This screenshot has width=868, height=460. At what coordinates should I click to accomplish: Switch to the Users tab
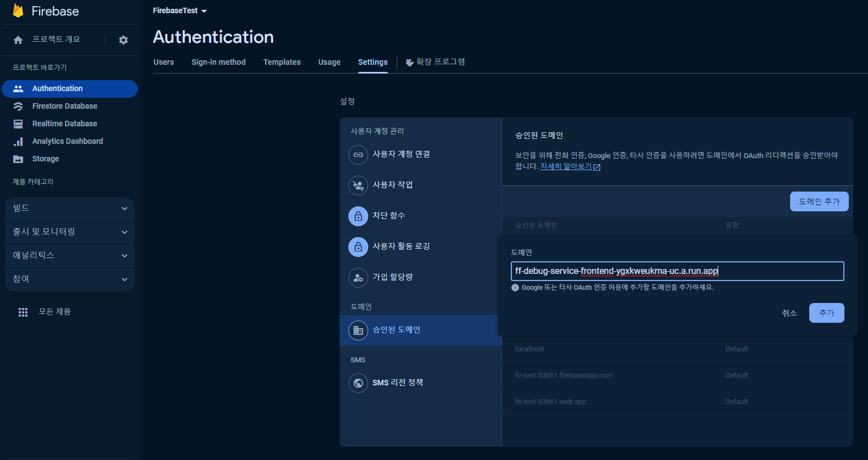pos(164,62)
